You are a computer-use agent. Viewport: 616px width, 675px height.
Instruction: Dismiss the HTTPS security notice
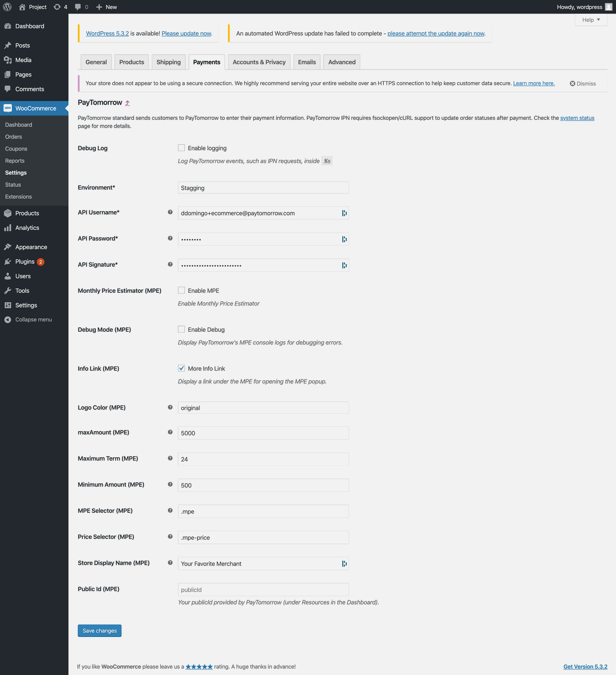(583, 84)
